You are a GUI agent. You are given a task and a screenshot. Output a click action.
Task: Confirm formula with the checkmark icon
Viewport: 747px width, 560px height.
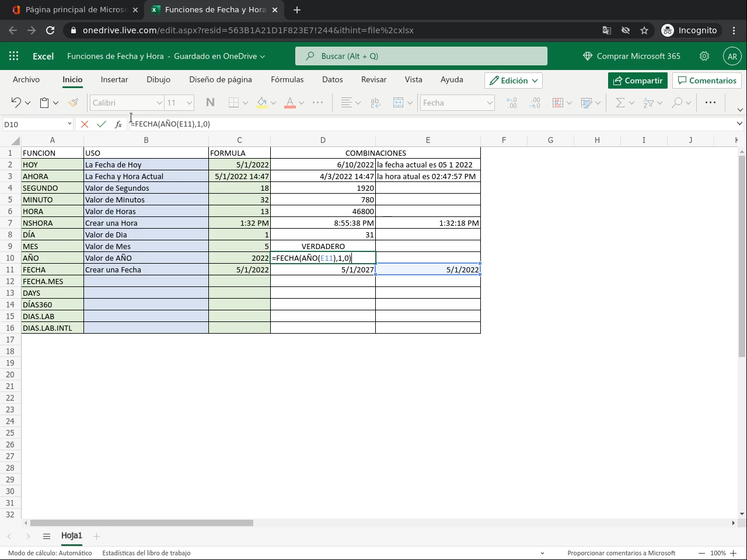coord(102,124)
